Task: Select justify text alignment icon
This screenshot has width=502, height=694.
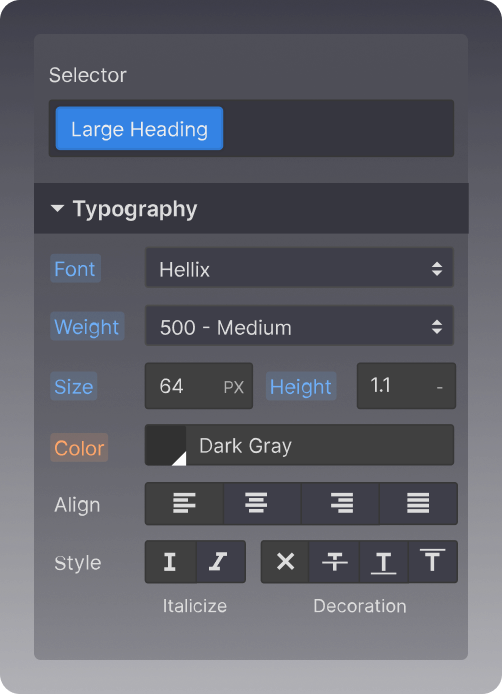Action: pyautogui.click(x=418, y=503)
